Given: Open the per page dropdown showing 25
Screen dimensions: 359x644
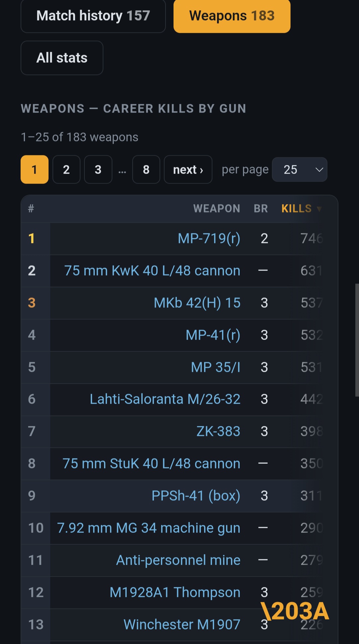Looking at the screenshot, I should pyautogui.click(x=299, y=170).
